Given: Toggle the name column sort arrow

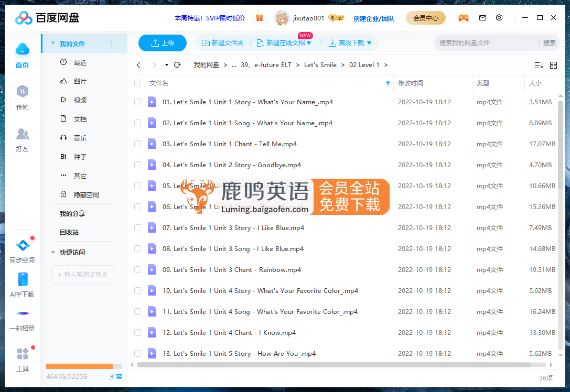Looking at the screenshot, I should tap(388, 83).
